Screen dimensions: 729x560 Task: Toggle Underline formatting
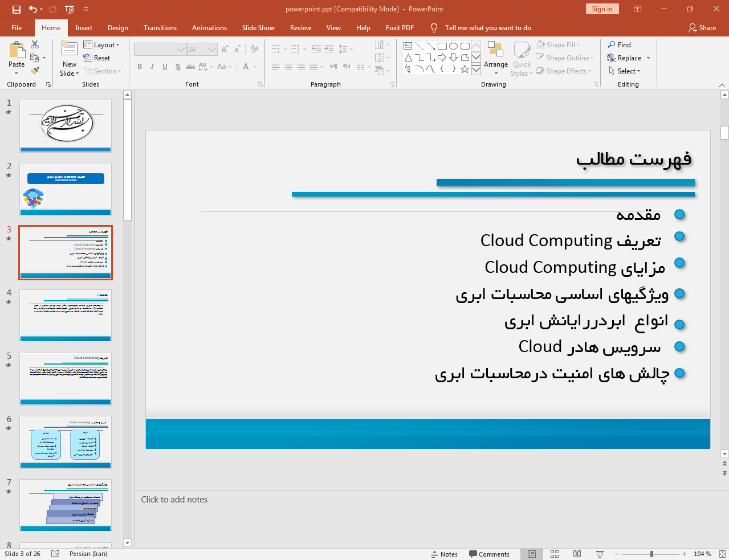[165, 67]
